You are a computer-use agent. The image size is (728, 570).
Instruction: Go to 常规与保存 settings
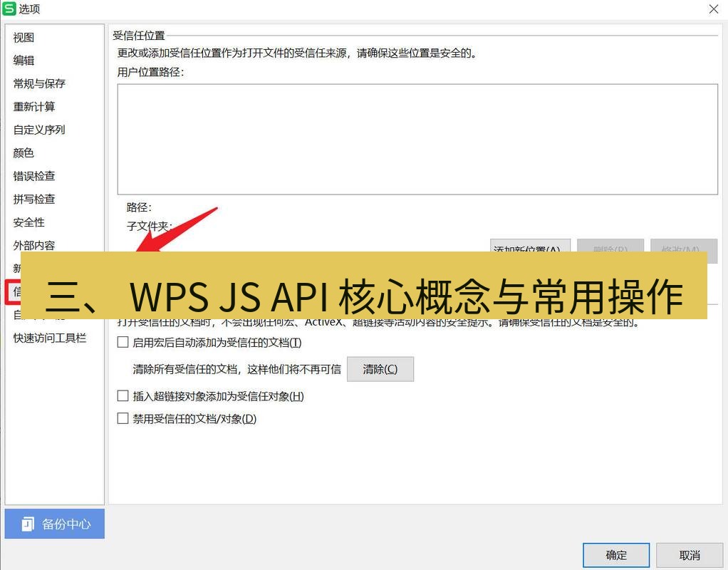point(39,83)
